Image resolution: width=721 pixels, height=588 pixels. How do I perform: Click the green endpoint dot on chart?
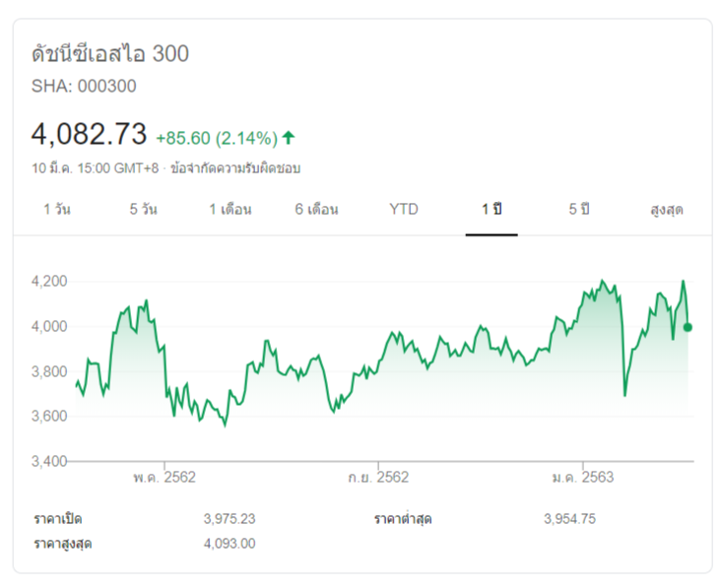pos(688,327)
